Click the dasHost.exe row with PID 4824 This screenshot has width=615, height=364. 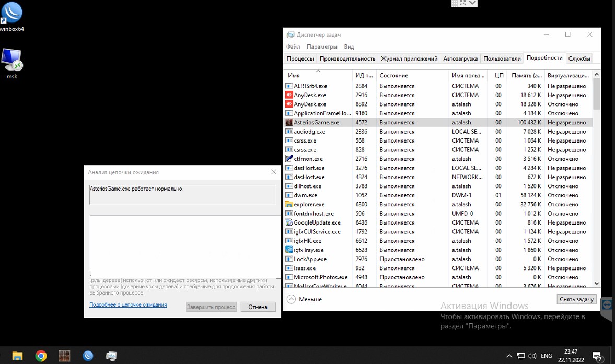pos(438,177)
